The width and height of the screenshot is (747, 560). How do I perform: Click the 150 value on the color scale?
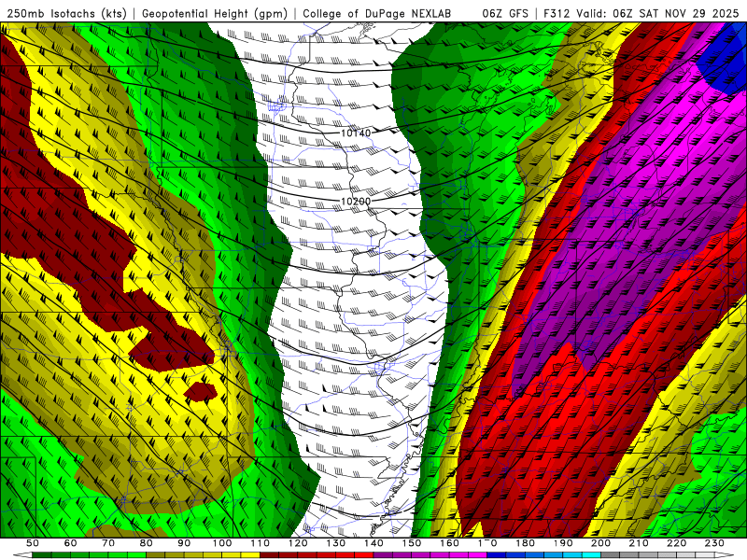[412, 543]
